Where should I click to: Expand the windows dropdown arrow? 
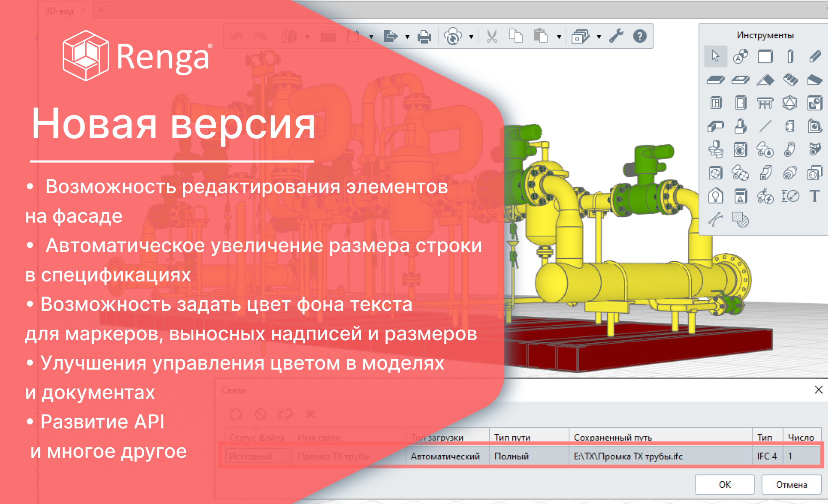tap(599, 37)
